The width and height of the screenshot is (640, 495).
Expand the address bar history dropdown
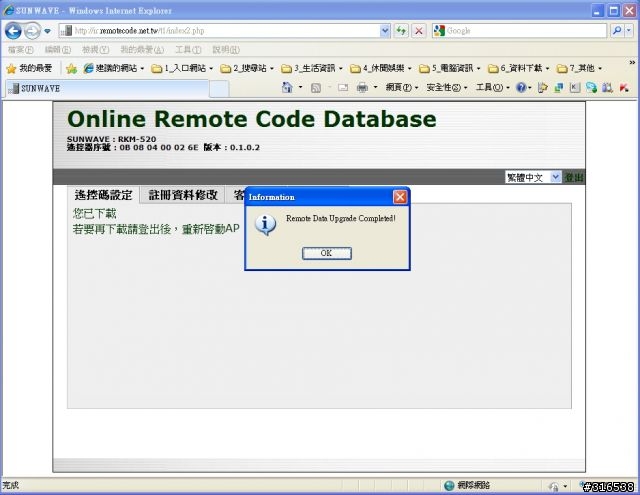(x=384, y=31)
